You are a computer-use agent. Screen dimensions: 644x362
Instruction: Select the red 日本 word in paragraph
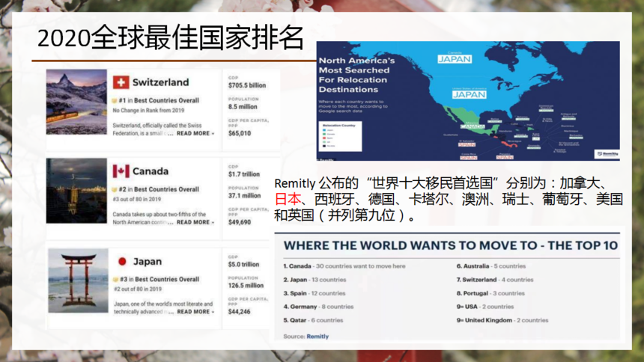click(x=288, y=199)
